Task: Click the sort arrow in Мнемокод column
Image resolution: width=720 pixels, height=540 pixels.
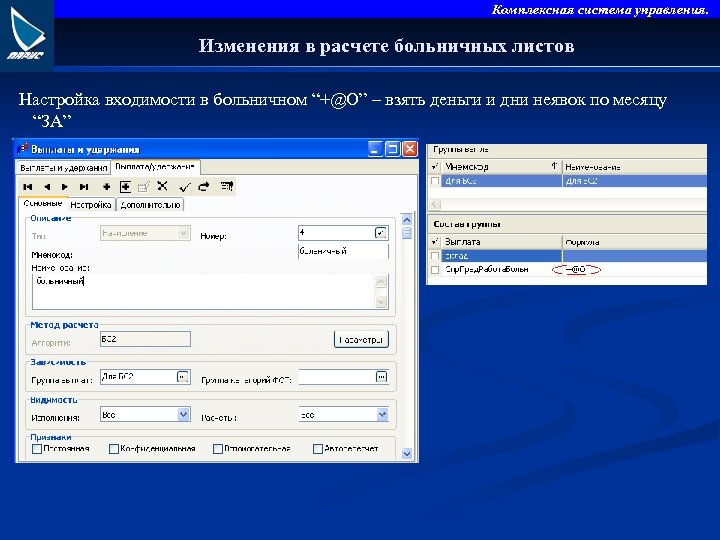Action: tap(554, 166)
